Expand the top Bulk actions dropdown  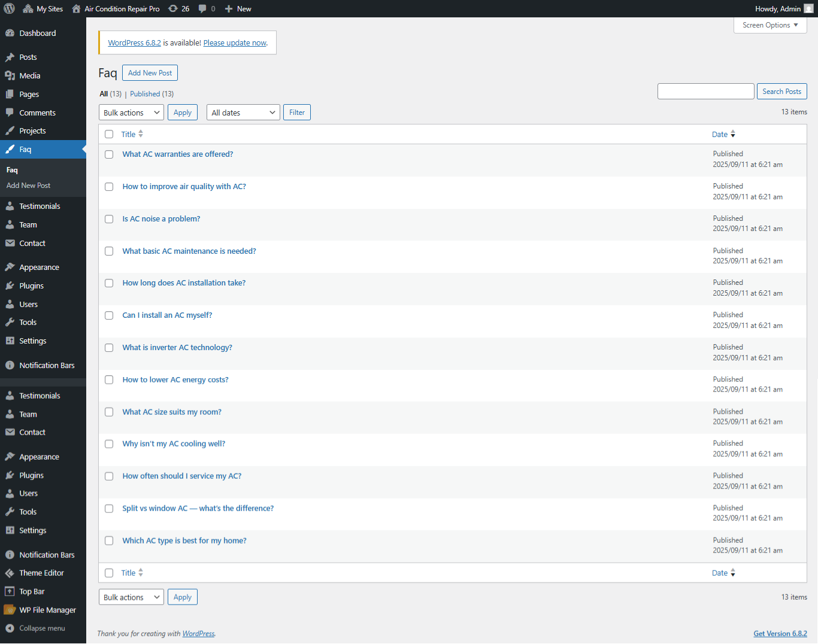[131, 113]
